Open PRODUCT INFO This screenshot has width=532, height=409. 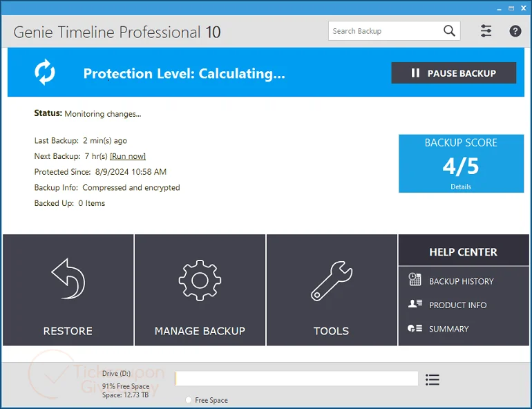coord(457,305)
